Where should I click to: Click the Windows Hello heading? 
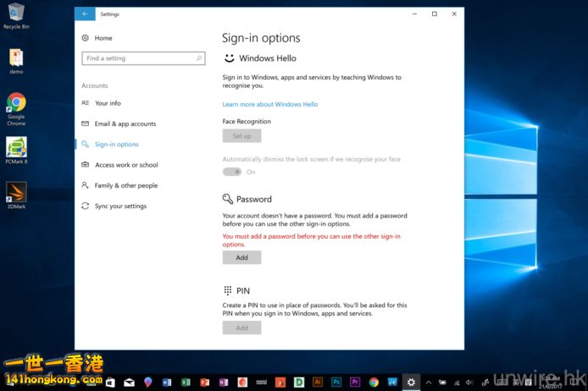tap(268, 58)
